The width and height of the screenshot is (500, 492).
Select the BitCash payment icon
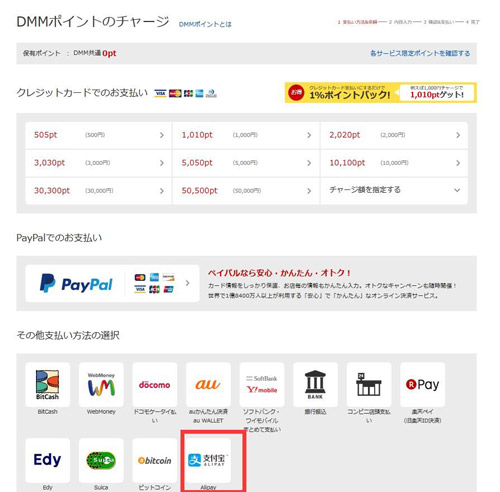coord(47,384)
